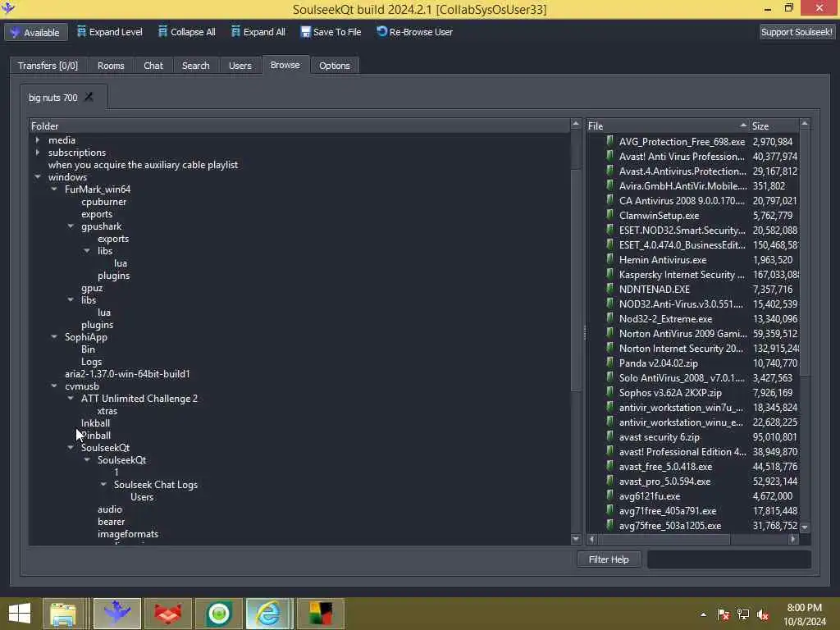The width and height of the screenshot is (840, 630).
Task: Select the 'when you acquire the auxiliary cable playlist' folder
Action: [x=143, y=164]
